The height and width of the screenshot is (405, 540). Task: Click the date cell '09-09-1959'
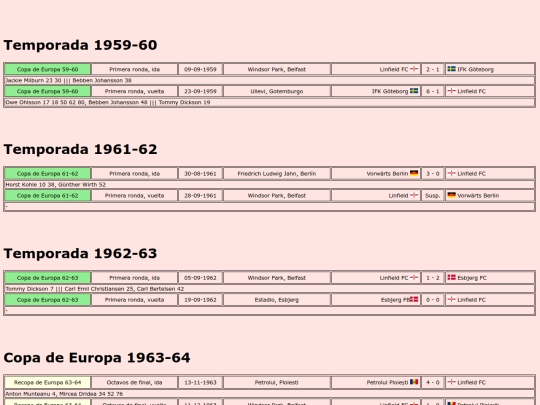[200, 69]
